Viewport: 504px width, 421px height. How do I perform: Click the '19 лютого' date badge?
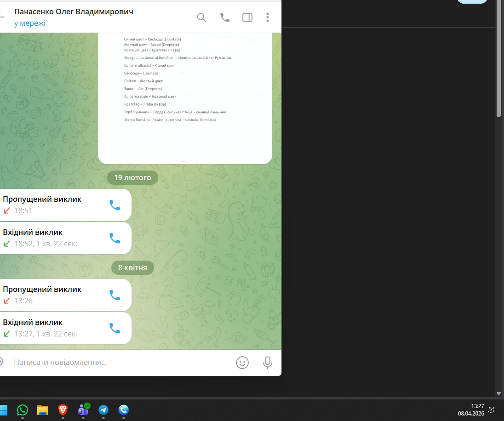[x=132, y=178]
